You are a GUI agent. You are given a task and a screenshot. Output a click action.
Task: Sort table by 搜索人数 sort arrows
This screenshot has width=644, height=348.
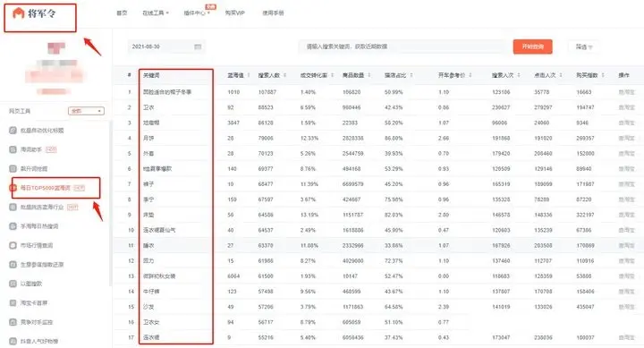(x=284, y=75)
